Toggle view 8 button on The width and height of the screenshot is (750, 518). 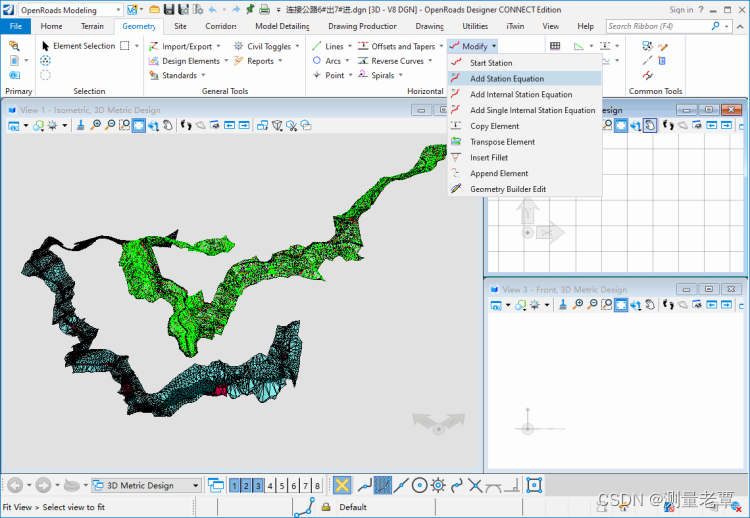tap(318, 486)
